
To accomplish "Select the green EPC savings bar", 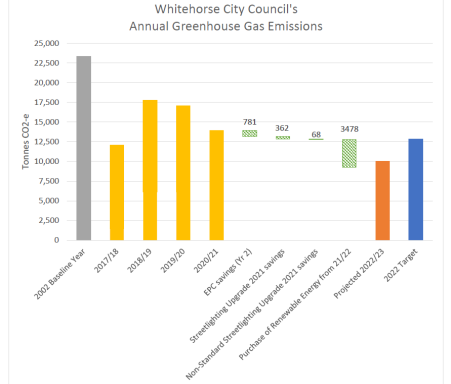I will tap(250, 133).
